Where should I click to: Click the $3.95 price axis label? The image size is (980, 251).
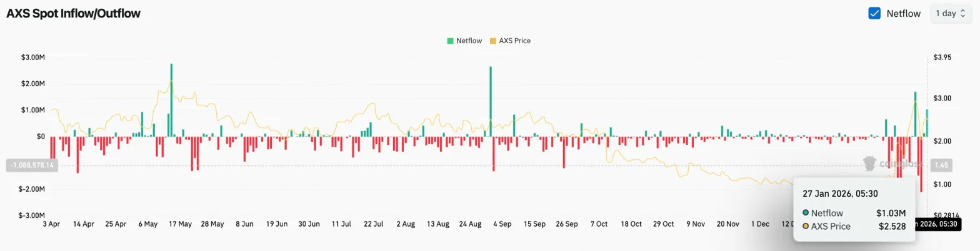coord(942,57)
